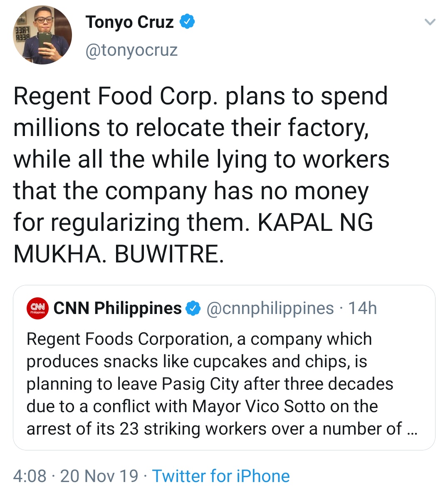Open the Twitter for iPhone source link

(221, 476)
